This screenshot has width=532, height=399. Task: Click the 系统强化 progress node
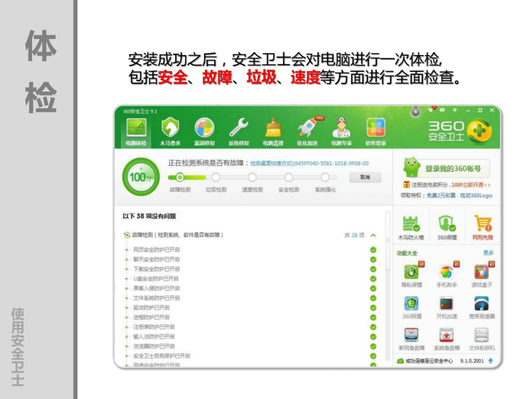[325, 177]
